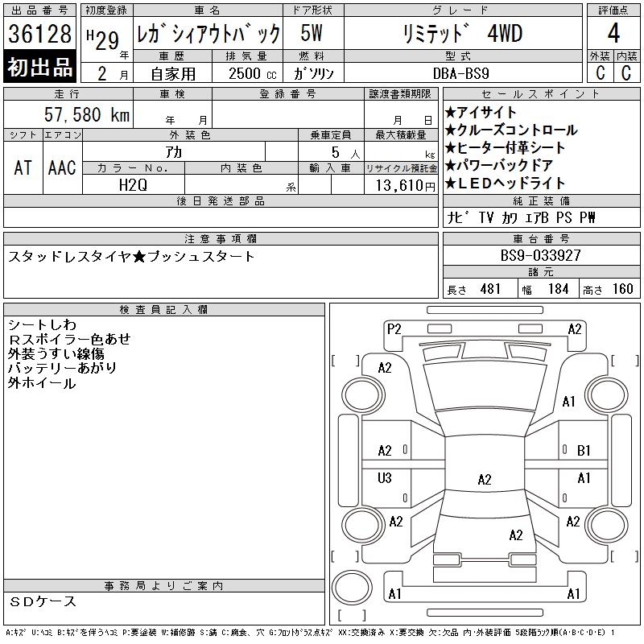The height and width of the screenshot is (644, 644).
Task: Click the spare tire circle below the car diagram
Action: coord(352,588)
